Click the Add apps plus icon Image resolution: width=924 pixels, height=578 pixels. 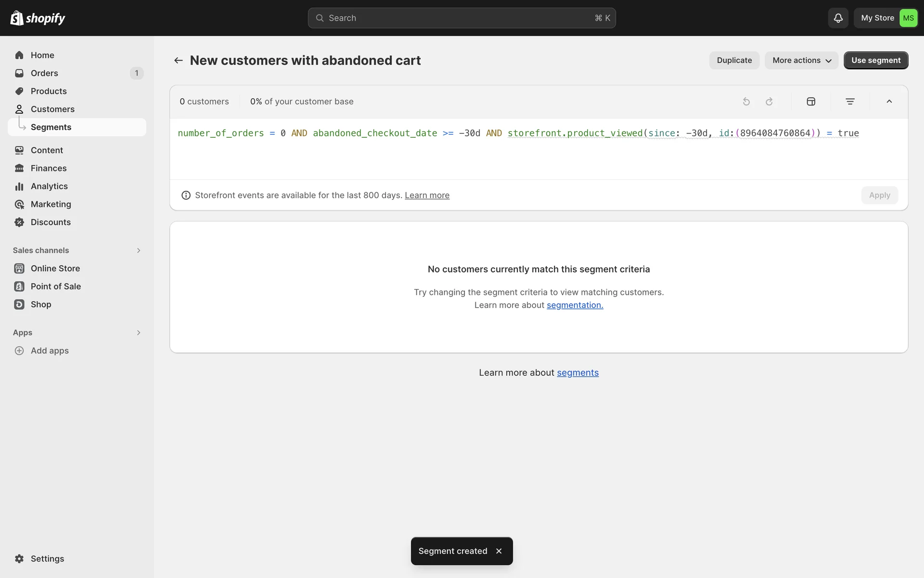(x=19, y=351)
